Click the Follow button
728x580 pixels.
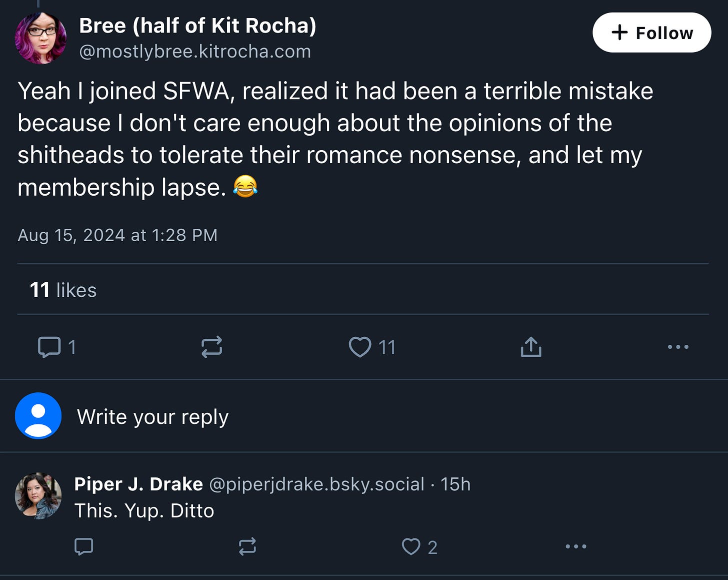click(651, 33)
